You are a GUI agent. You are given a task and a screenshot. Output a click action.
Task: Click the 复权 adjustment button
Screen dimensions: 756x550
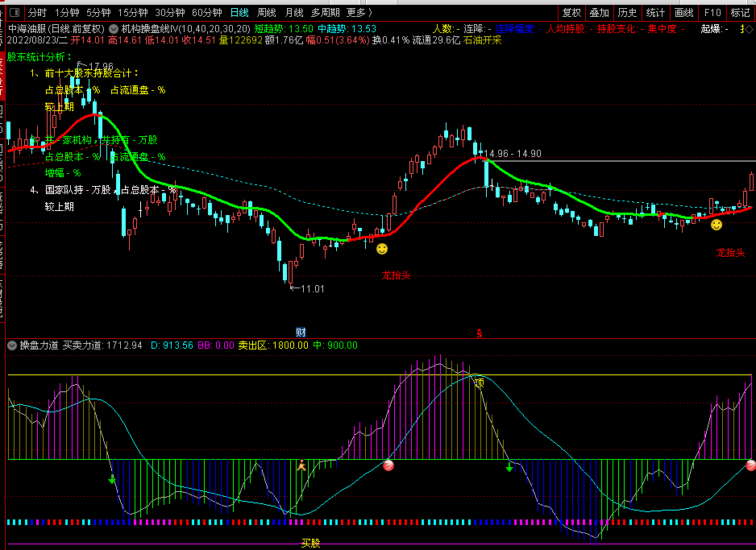click(x=571, y=13)
